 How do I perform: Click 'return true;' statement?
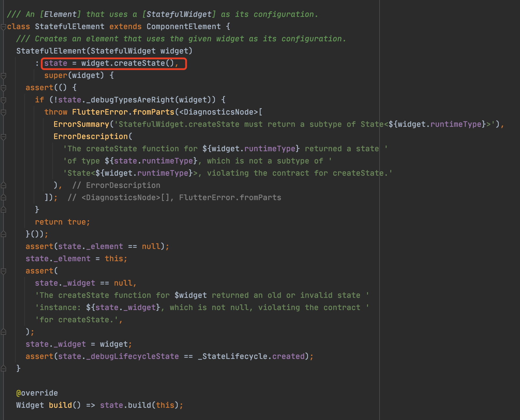(x=63, y=222)
